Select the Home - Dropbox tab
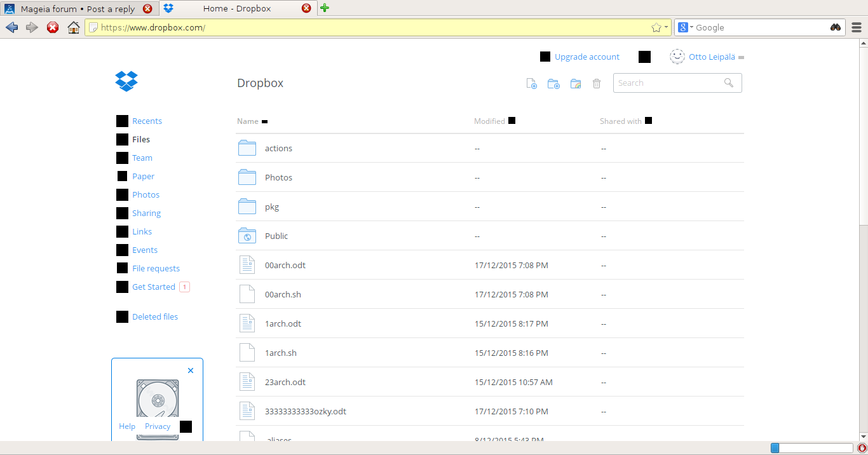The height and width of the screenshot is (455, 868). [x=236, y=9]
